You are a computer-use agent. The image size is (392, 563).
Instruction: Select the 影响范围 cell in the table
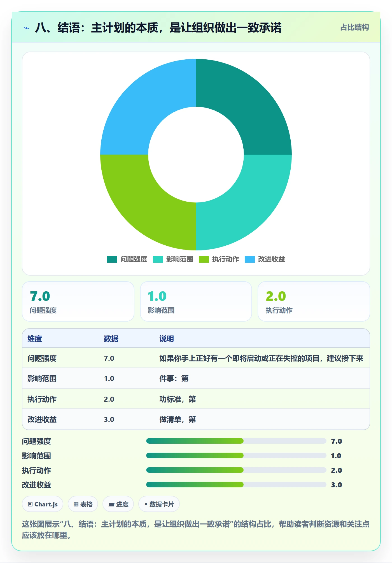pyautogui.click(x=42, y=378)
